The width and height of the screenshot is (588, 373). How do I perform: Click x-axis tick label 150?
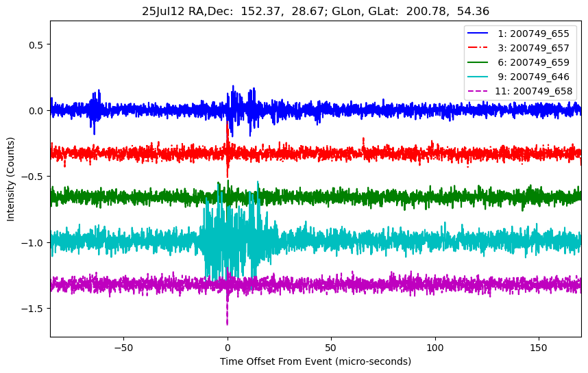pyautogui.click(x=539, y=348)
